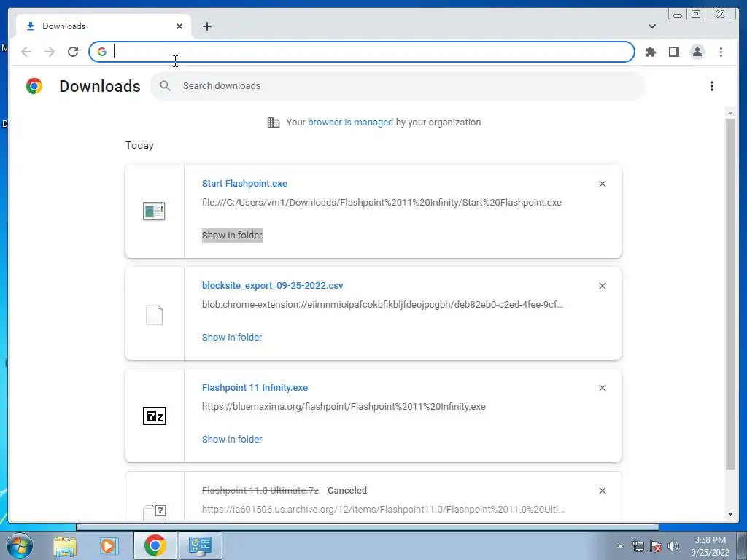The height and width of the screenshot is (560, 747).
Task: Click the Today date heading
Action: pos(139,145)
